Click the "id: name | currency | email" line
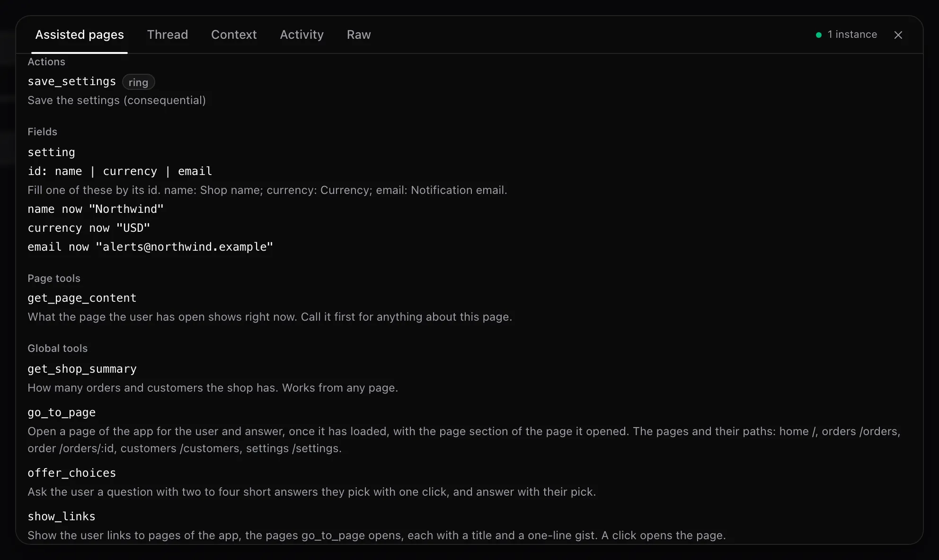The width and height of the screenshot is (939, 560). pyautogui.click(x=120, y=171)
